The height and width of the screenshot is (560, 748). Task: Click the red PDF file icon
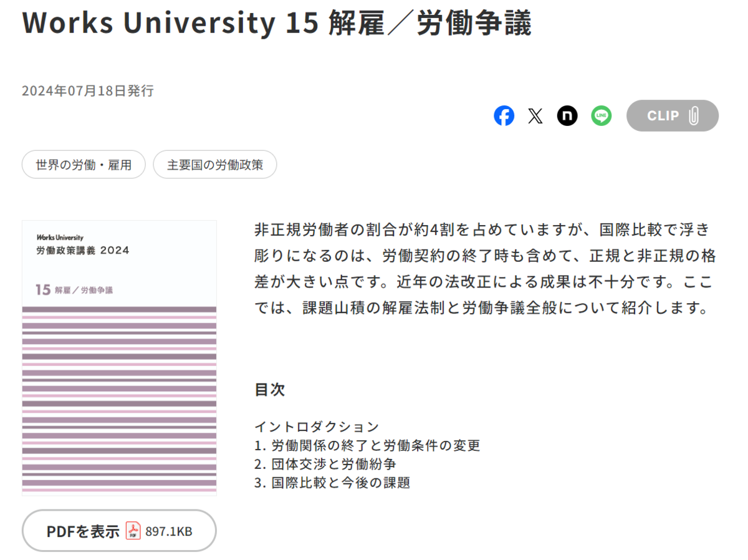click(135, 530)
